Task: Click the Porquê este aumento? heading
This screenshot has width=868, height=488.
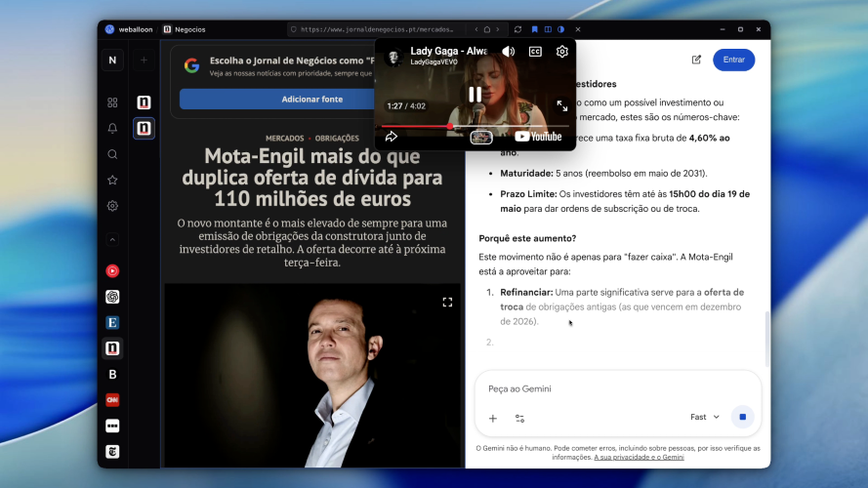Action: point(527,238)
